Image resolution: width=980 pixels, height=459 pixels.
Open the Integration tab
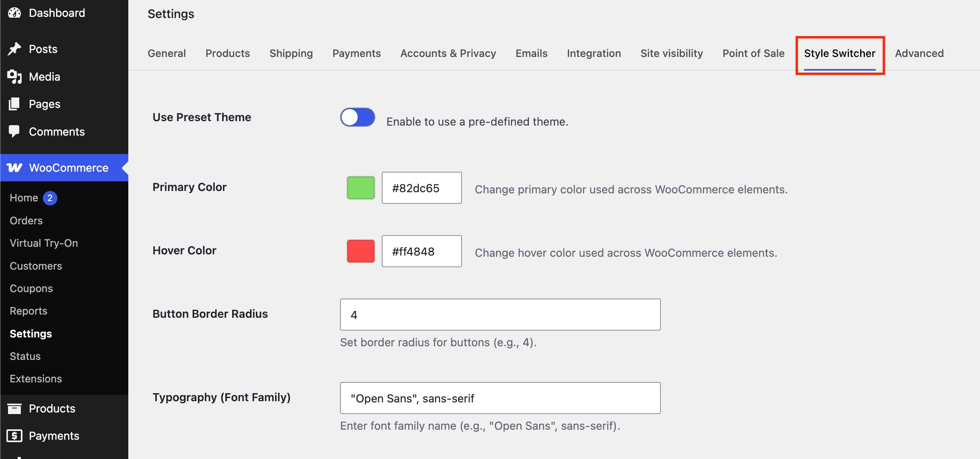pos(594,53)
